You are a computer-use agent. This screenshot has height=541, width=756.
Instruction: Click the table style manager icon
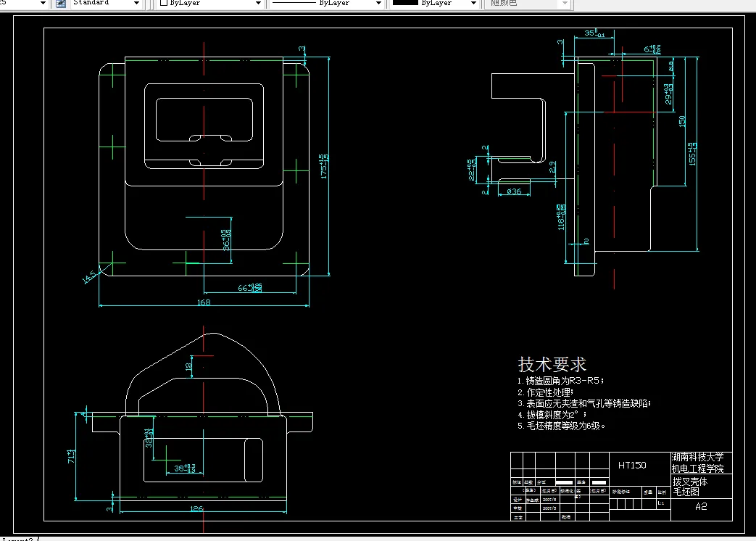pos(61,4)
